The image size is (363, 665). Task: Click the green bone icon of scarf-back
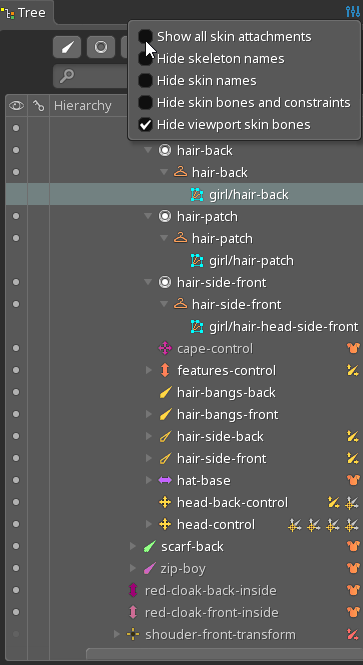pos(150,547)
